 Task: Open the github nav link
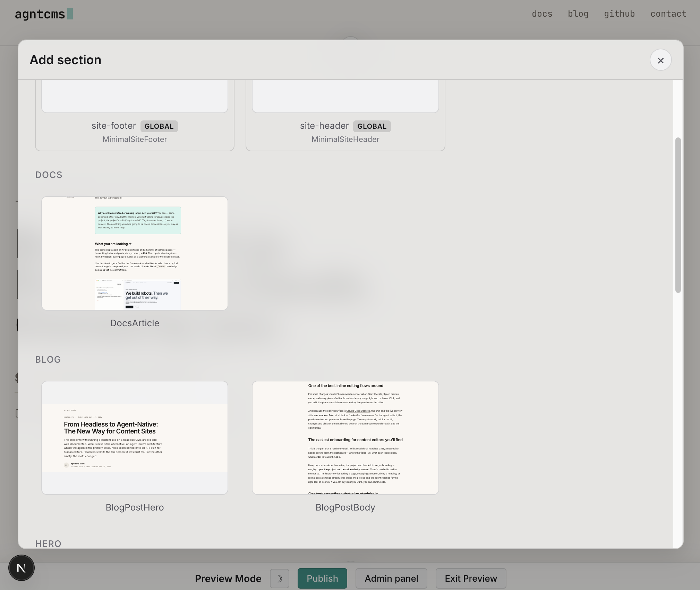tap(619, 14)
